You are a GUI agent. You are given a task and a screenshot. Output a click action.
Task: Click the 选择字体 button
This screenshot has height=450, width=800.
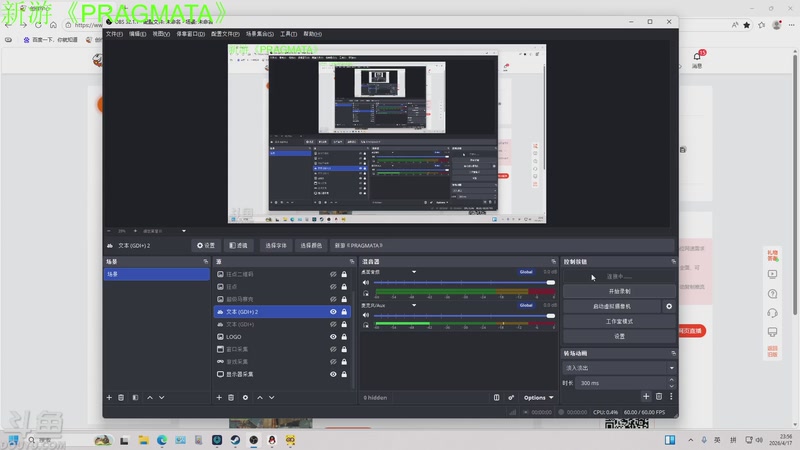pyautogui.click(x=276, y=245)
